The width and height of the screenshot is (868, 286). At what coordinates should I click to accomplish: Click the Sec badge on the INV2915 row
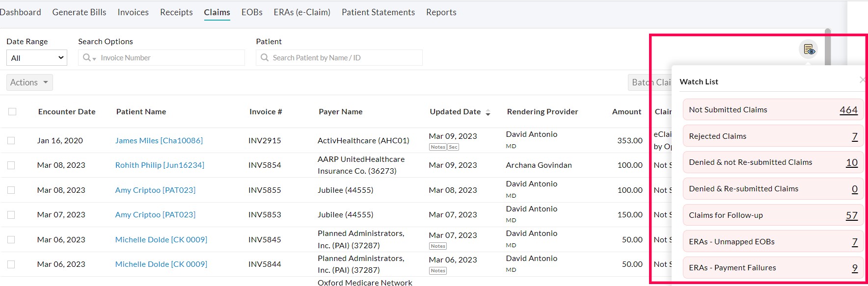pos(452,147)
